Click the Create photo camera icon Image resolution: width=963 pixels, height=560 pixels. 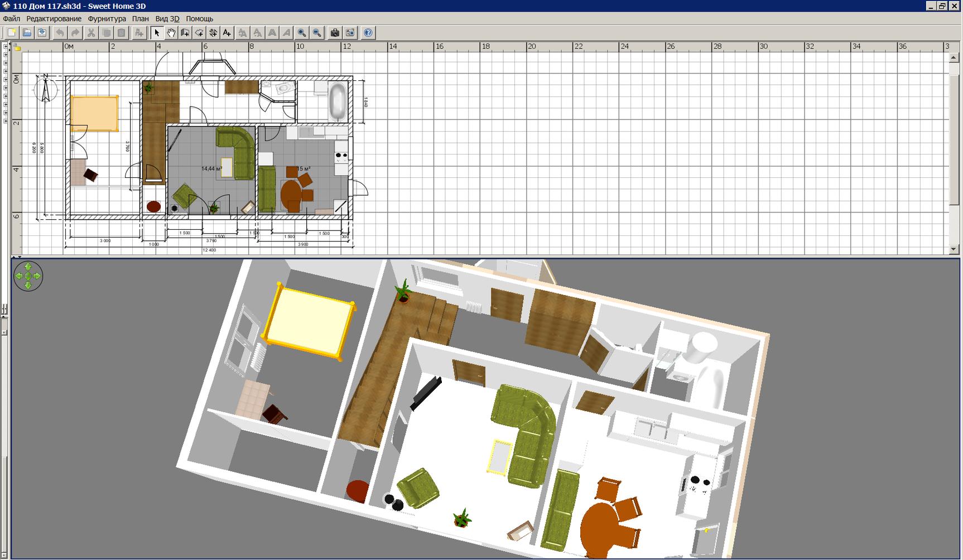(335, 33)
